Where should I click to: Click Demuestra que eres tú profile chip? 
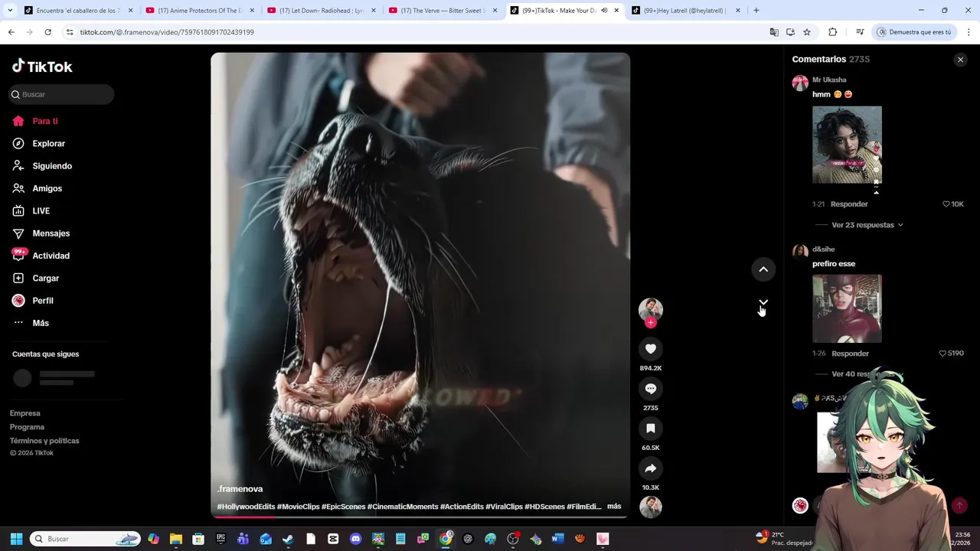pos(914,32)
